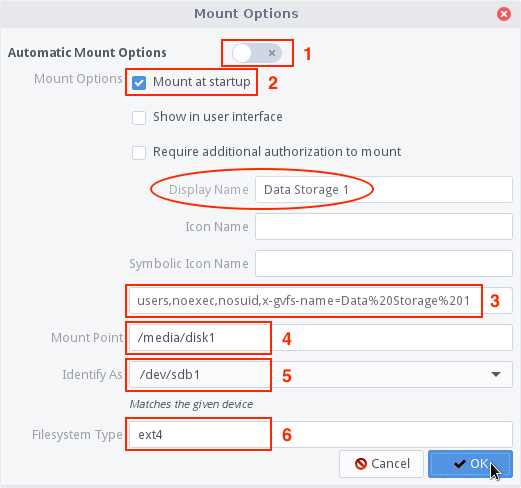The width and height of the screenshot is (521, 488).
Task: Select the Display Name label
Action: pyautogui.click(x=209, y=190)
